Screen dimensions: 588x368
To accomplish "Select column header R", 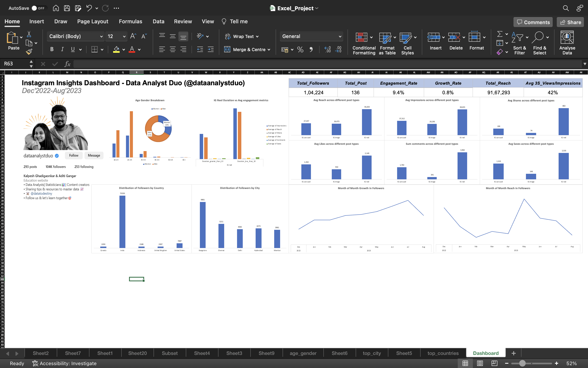I will click(137, 72).
